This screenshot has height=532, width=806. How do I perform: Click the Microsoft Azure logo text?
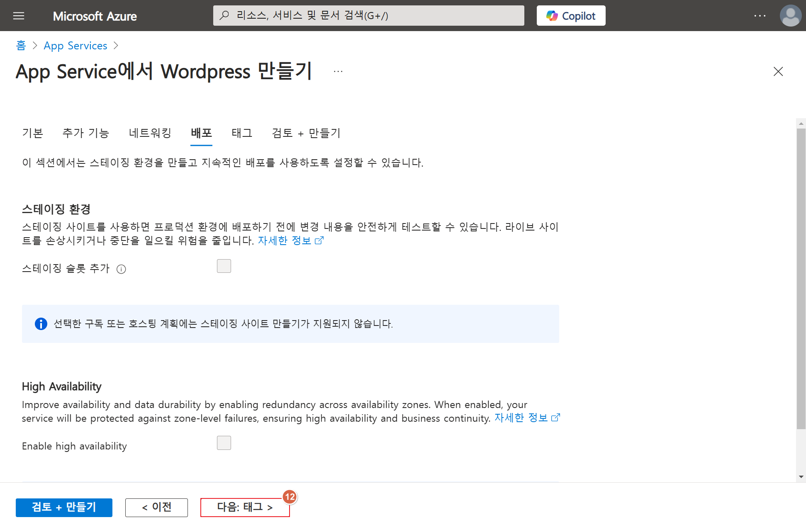coord(95,16)
